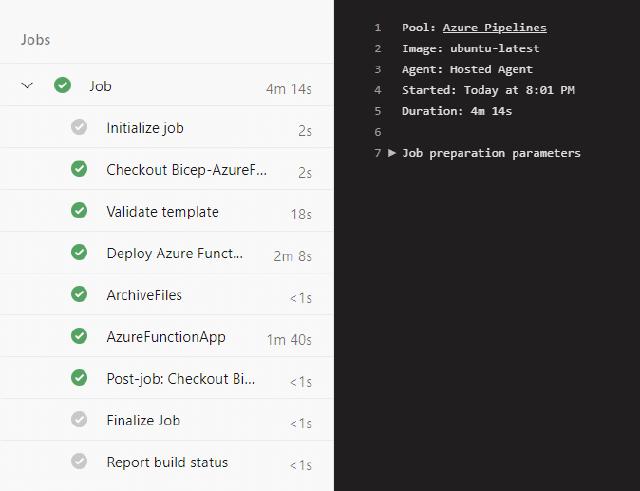This screenshot has height=491, width=640.
Task: Click the green check icon for Checkout Bicep-AzureF step
Action: pyautogui.click(x=79, y=169)
